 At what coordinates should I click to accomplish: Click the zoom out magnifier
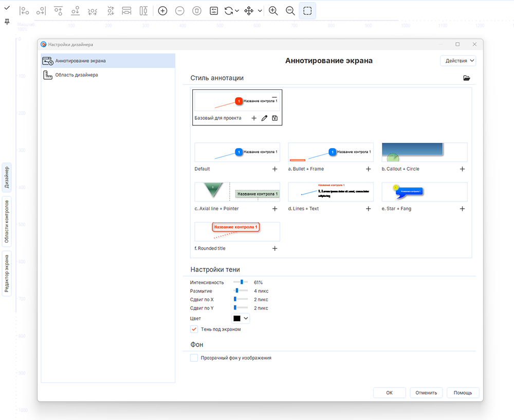click(290, 11)
